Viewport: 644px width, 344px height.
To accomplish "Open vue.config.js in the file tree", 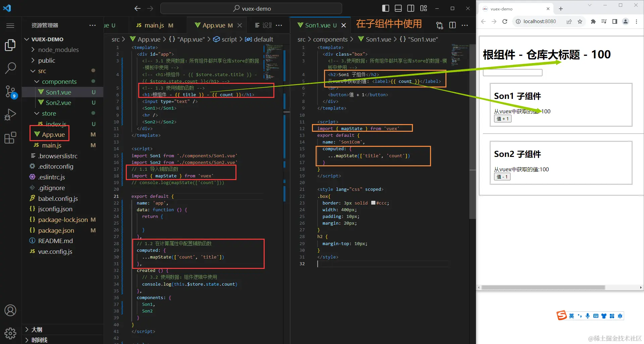I will click(55, 252).
